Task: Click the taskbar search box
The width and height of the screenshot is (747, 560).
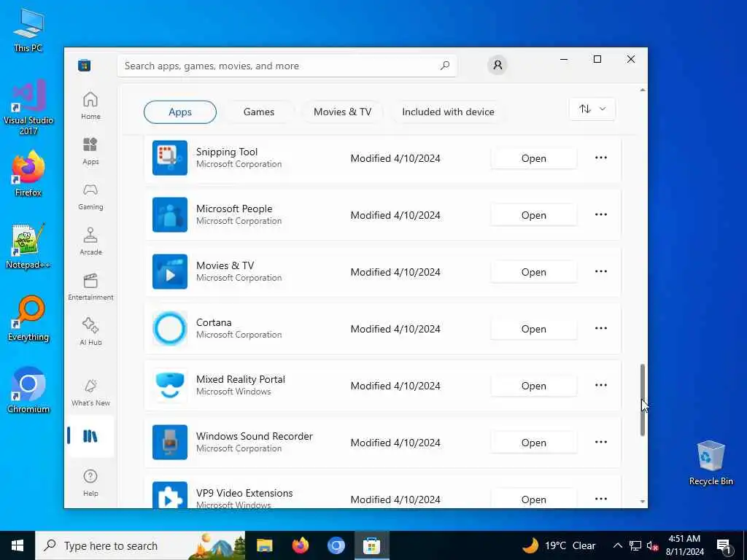Action: (140, 545)
